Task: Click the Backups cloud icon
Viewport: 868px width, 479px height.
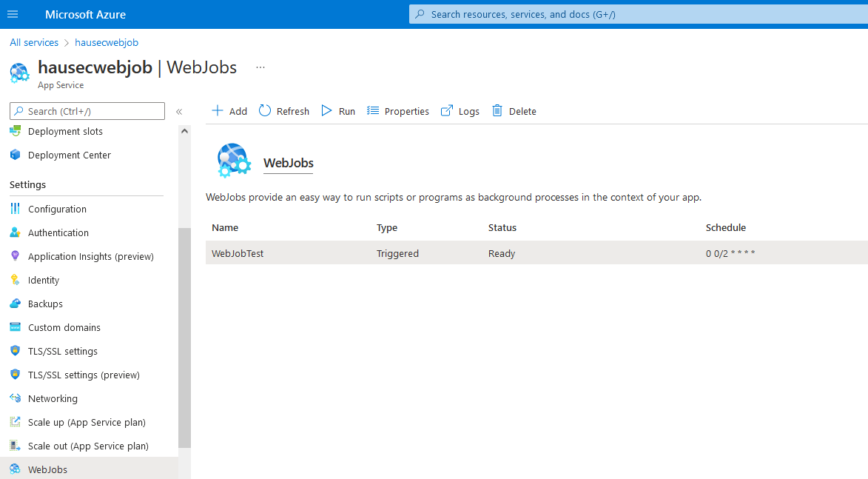Action: tap(16, 304)
